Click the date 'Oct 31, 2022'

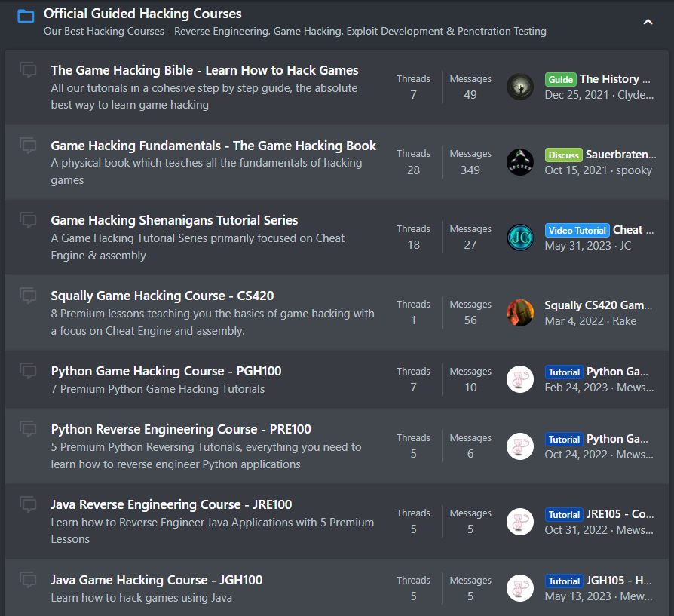click(x=576, y=530)
